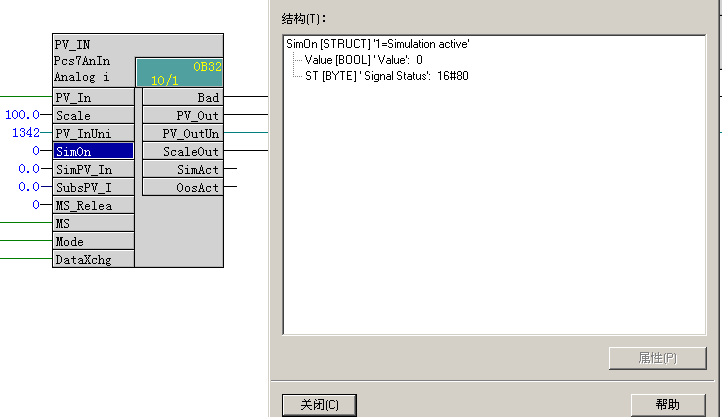Image resolution: width=722 pixels, height=417 pixels.
Task: Select the MS_Relea input pin
Action: [x=92, y=205]
